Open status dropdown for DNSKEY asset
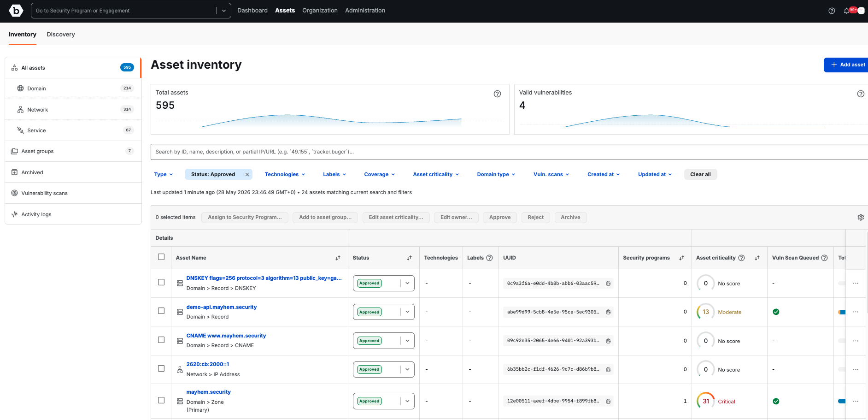 click(x=407, y=283)
